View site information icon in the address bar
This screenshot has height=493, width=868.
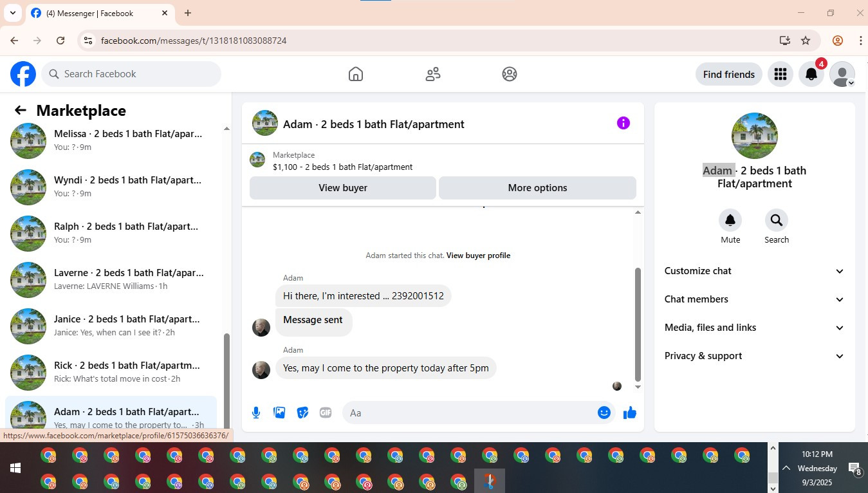pos(88,41)
